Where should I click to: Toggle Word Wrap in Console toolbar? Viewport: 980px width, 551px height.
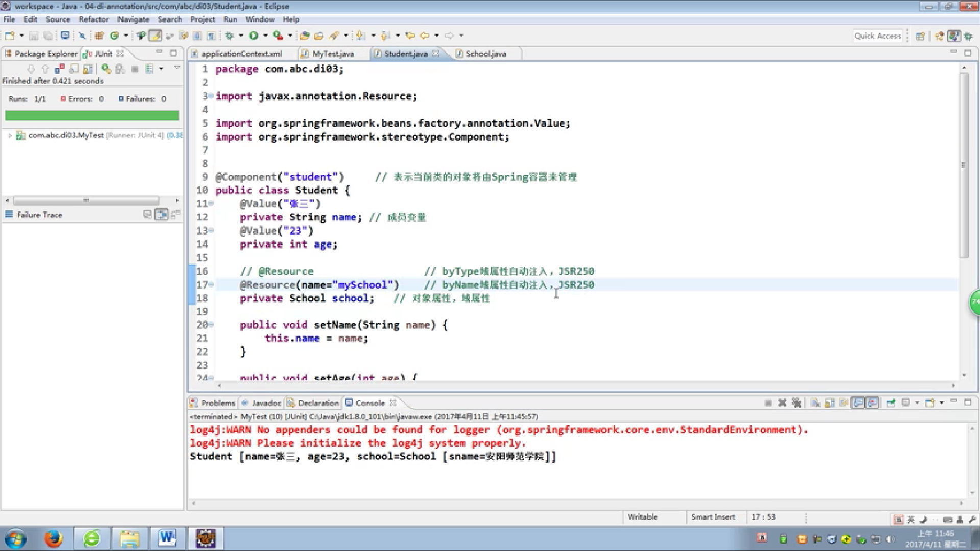click(x=844, y=403)
